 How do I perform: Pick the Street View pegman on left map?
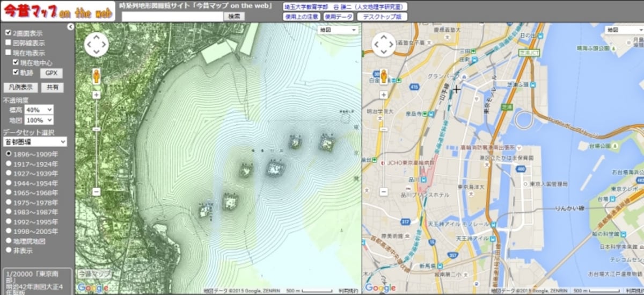point(97,76)
